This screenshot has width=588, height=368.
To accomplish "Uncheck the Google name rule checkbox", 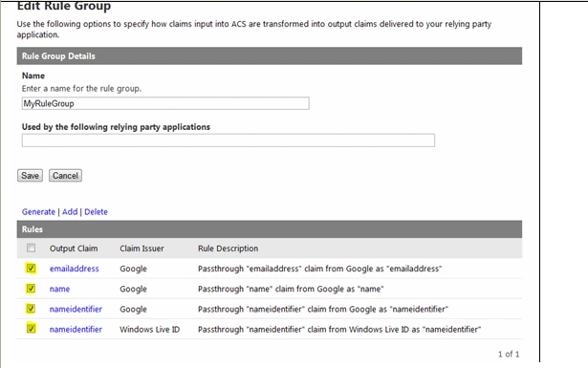I will pos(32,289).
